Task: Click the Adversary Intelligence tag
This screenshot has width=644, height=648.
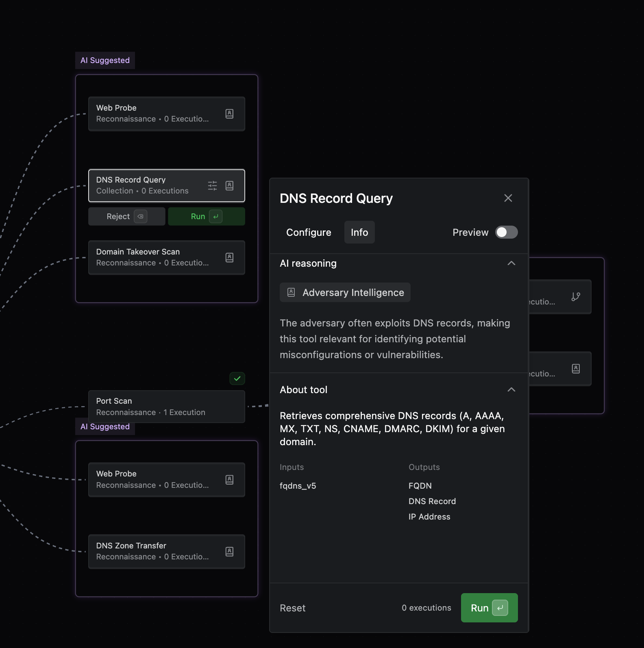Action: tap(345, 292)
